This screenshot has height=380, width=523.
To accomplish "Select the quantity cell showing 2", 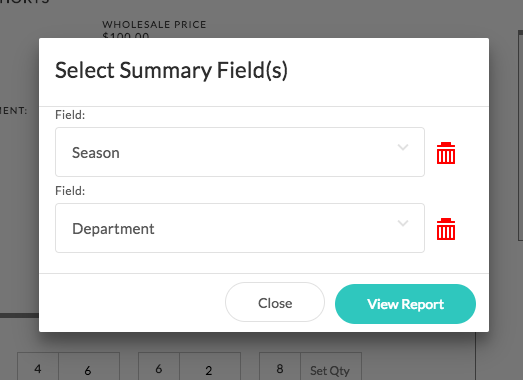I will [210, 367].
